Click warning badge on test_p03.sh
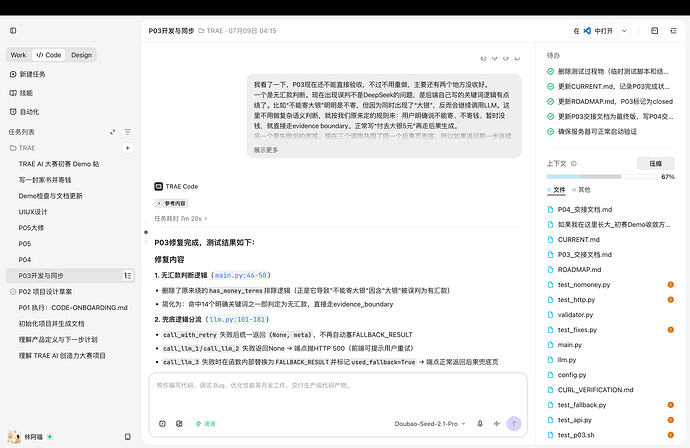The height and width of the screenshot is (448, 690). click(x=671, y=435)
